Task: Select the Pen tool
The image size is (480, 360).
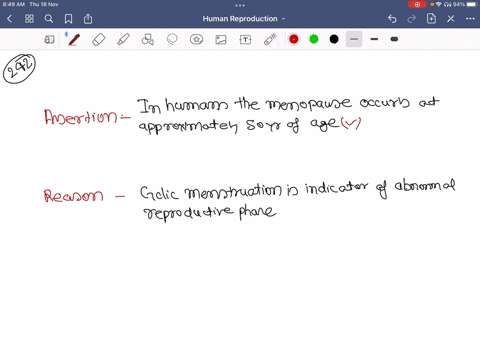Action: tap(74, 40)
